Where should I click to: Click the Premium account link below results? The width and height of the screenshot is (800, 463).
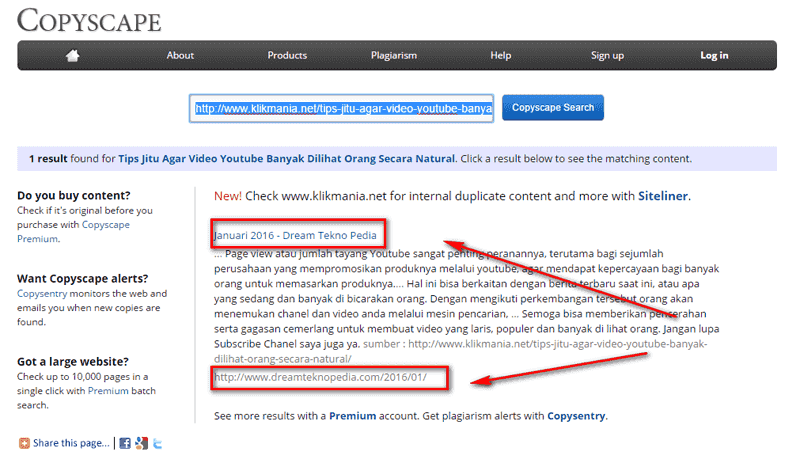[x=353, y=416]
